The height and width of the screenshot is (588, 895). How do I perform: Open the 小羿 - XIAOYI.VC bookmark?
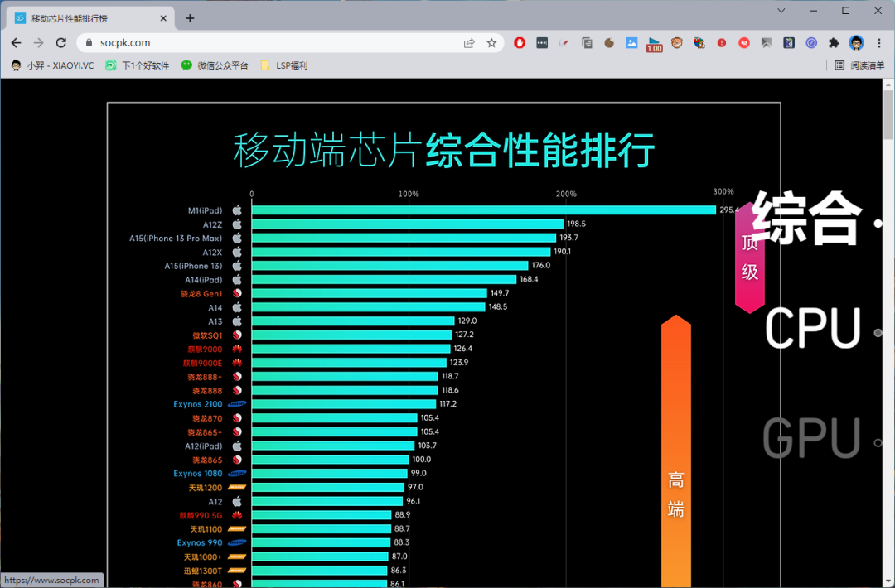pos(52,65)
